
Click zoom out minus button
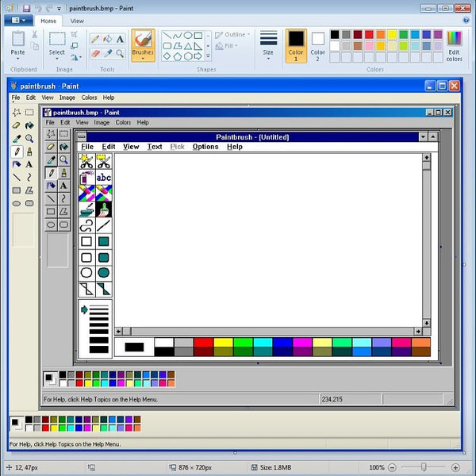click(392, 467)
